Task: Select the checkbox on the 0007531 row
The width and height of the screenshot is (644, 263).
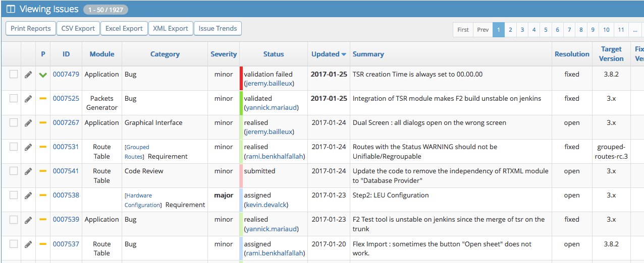Action: pos(14,147)
